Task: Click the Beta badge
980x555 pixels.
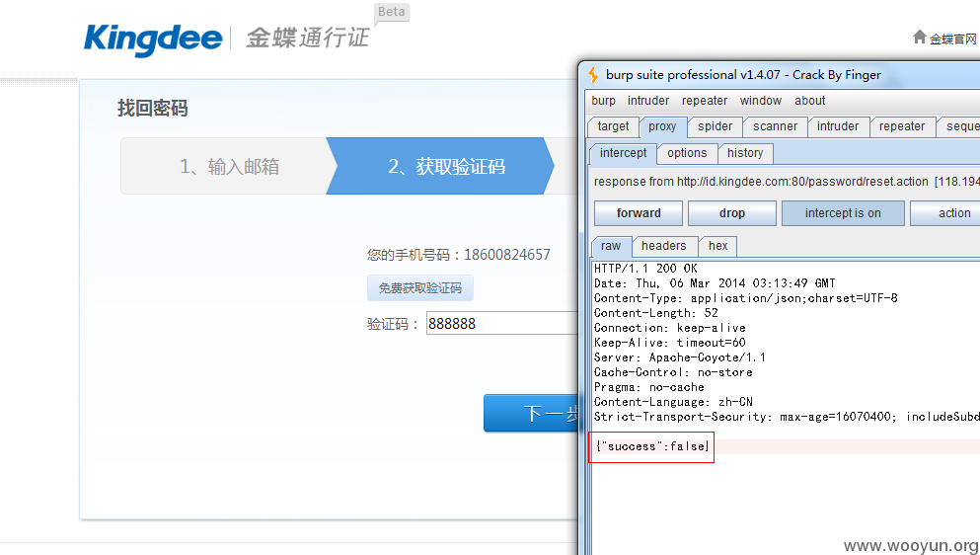Action: point(392,12)
